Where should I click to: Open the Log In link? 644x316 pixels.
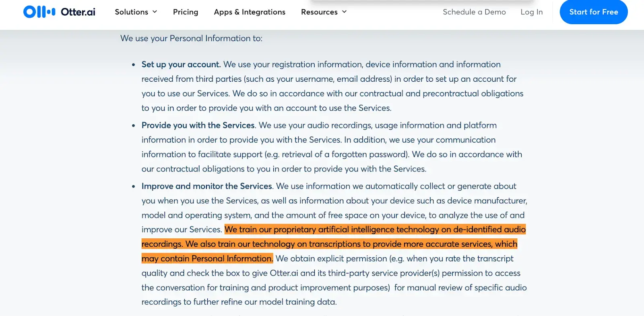click(531, 12)
